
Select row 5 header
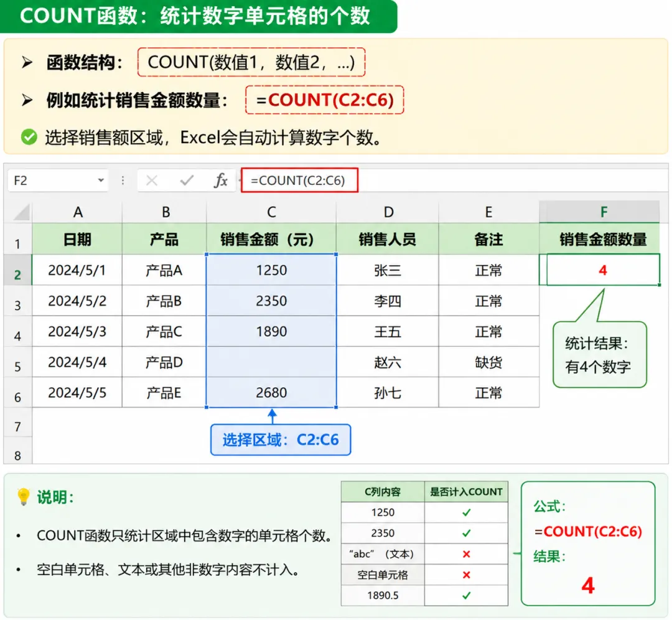(17, 362)
